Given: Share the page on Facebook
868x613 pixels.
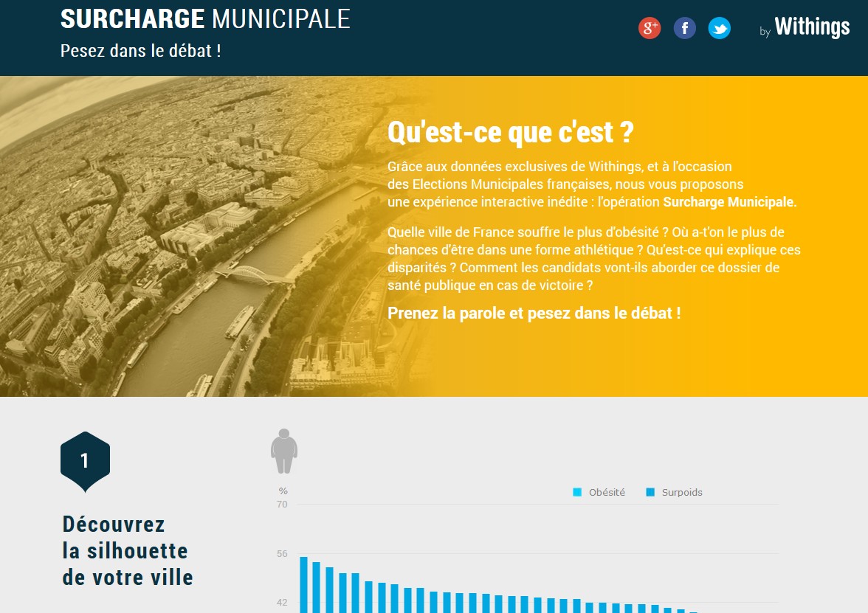Looking at the screenshot, I should (x=685, y=28).
